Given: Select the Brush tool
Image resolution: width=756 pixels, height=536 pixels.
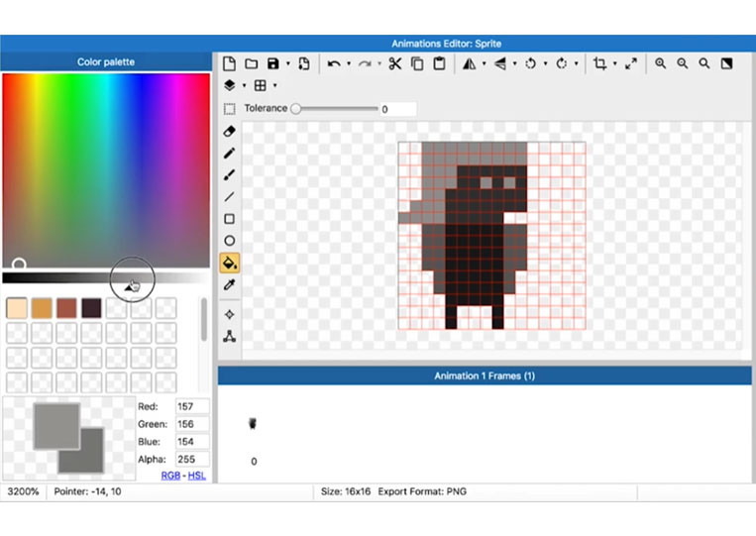Looking at the screenshot, I should coord(230,175).
